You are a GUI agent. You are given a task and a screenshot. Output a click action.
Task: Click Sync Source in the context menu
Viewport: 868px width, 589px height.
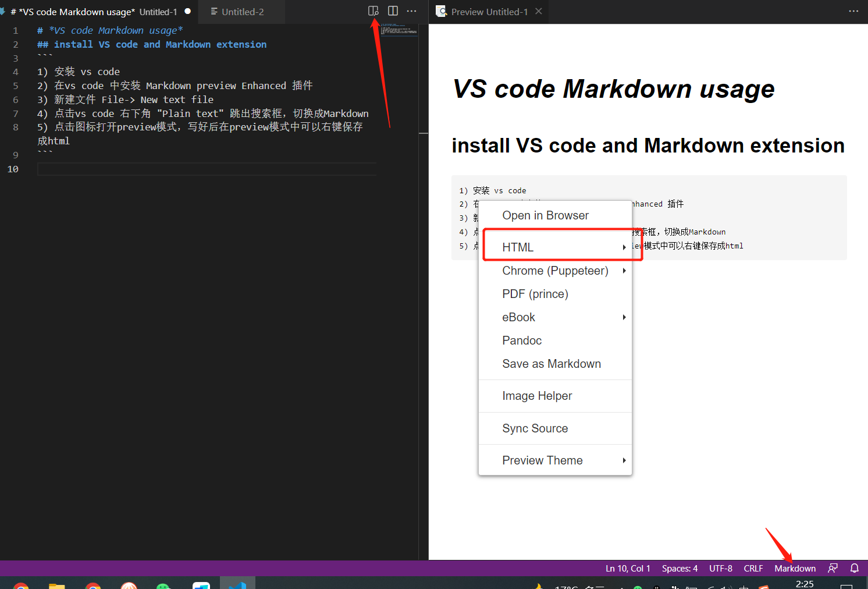click(x=555, y=428)
